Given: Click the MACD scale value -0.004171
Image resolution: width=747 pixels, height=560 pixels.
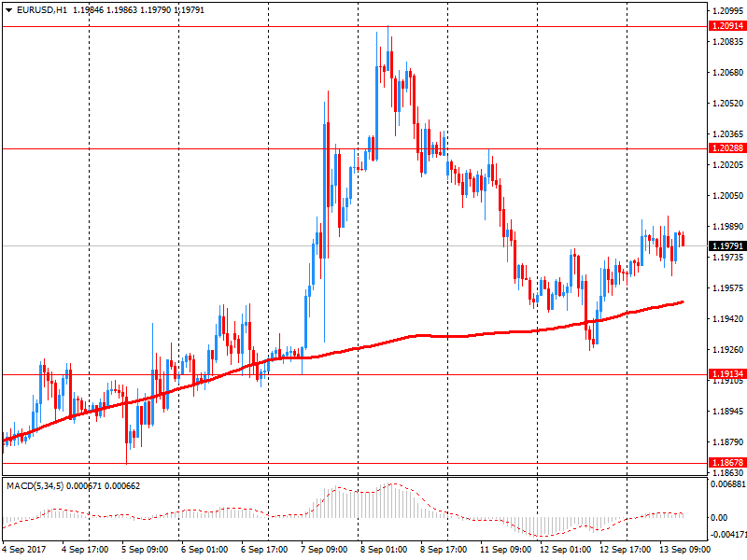Looking at the screenshot, I should (728, 535).
